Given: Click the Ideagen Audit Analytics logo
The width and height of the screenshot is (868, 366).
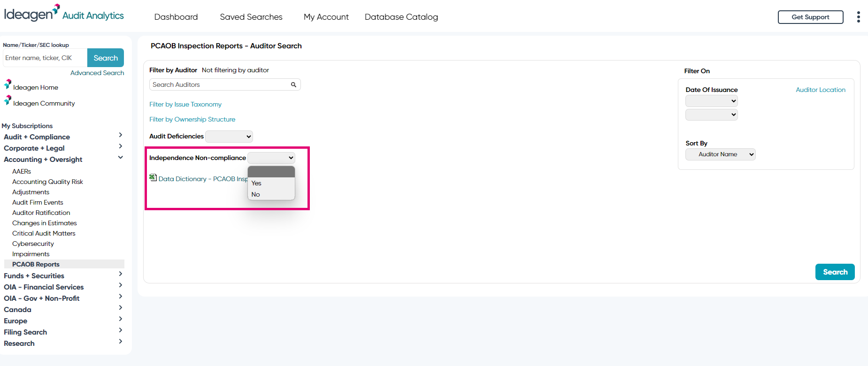Looking at the screenshot, I should tap(64, 13).
